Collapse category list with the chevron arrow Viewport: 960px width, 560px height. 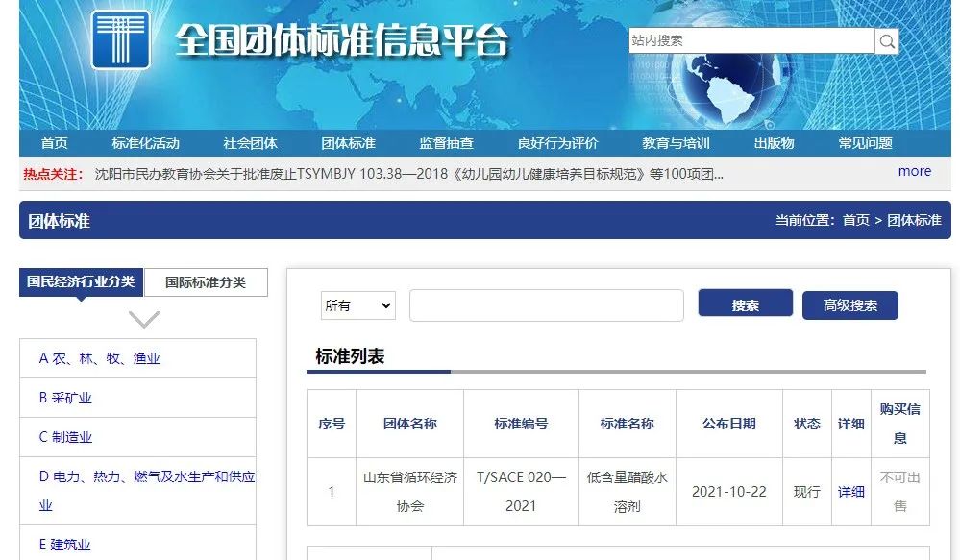pos(144,319)
